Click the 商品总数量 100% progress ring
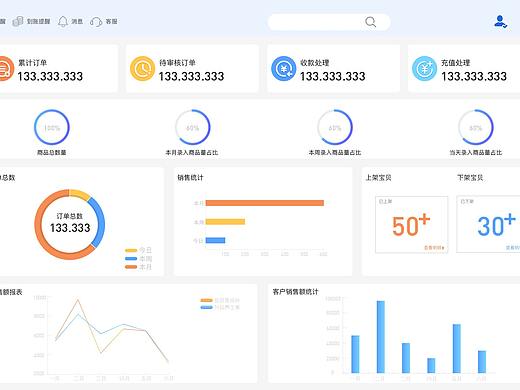 click(x=52, y=127)
